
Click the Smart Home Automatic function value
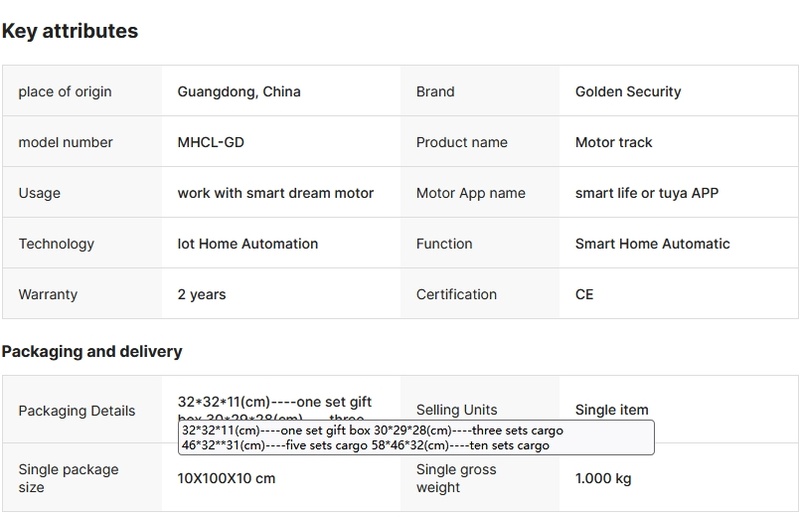pyautogui.click(x=653, y=244)
